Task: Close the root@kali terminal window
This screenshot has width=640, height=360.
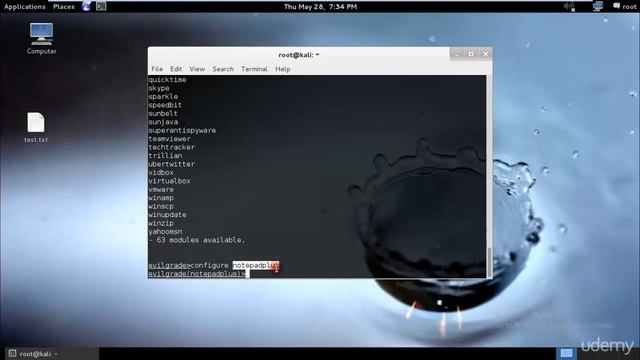Action: [x=485, y=54]
